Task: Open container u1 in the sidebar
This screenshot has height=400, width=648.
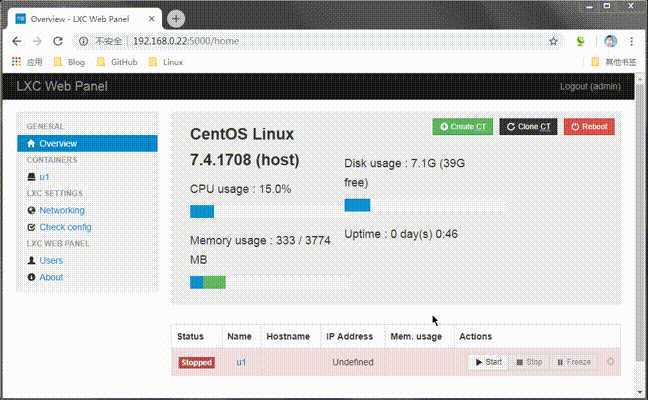Action: click(44, 177)
